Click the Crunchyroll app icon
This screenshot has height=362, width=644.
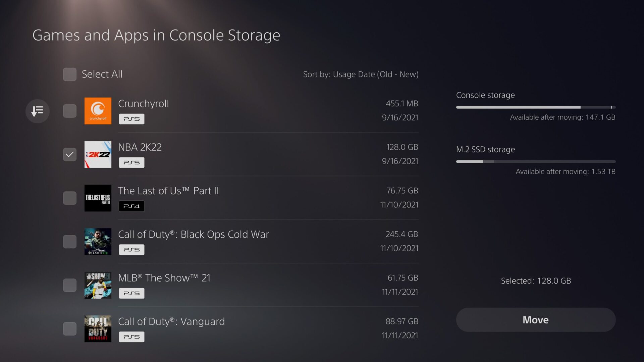(98, 111)
